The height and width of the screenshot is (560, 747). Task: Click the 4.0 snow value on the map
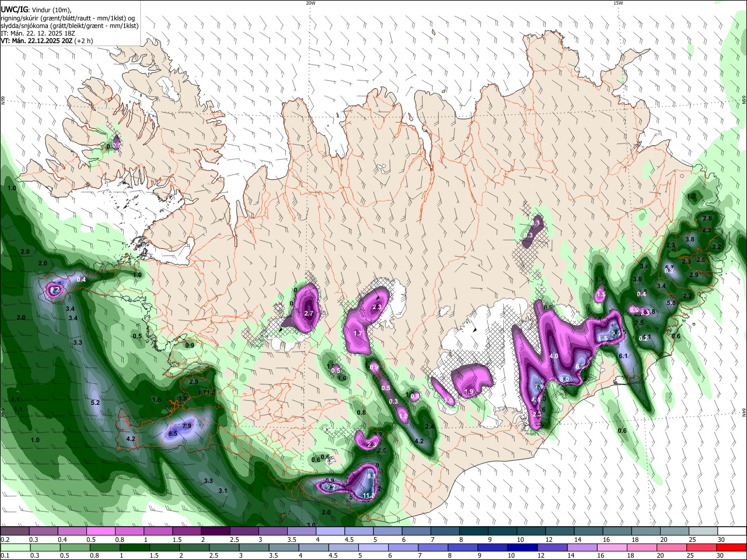click(x=554, y=356)
